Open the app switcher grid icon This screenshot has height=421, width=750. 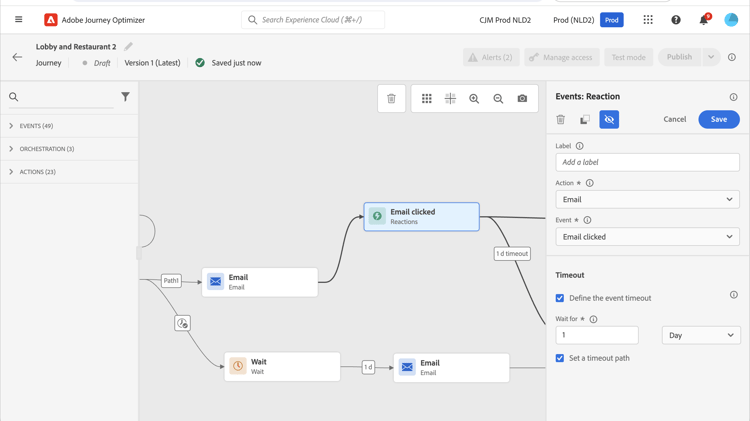click(x=648, y=20)
